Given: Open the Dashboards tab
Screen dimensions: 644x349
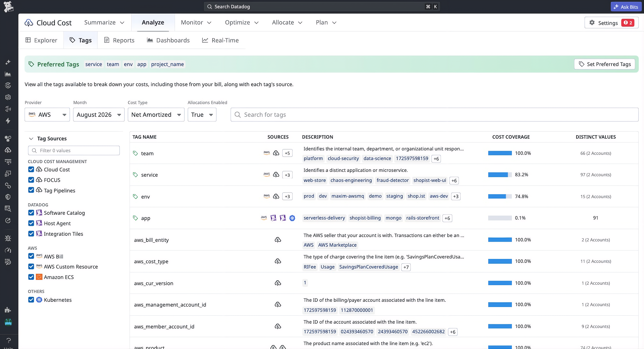Looking at the screenshot, I should point(168,40).
